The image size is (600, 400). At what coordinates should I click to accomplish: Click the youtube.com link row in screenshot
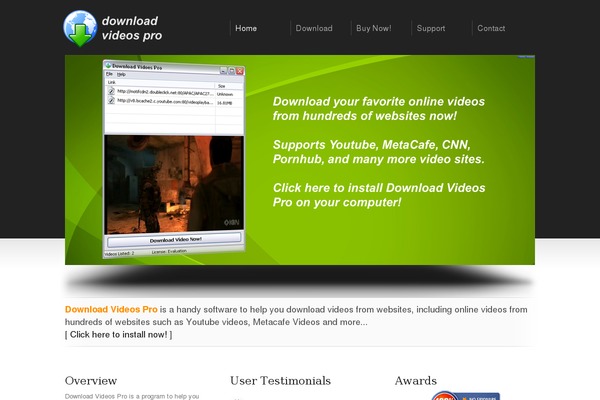174,101
